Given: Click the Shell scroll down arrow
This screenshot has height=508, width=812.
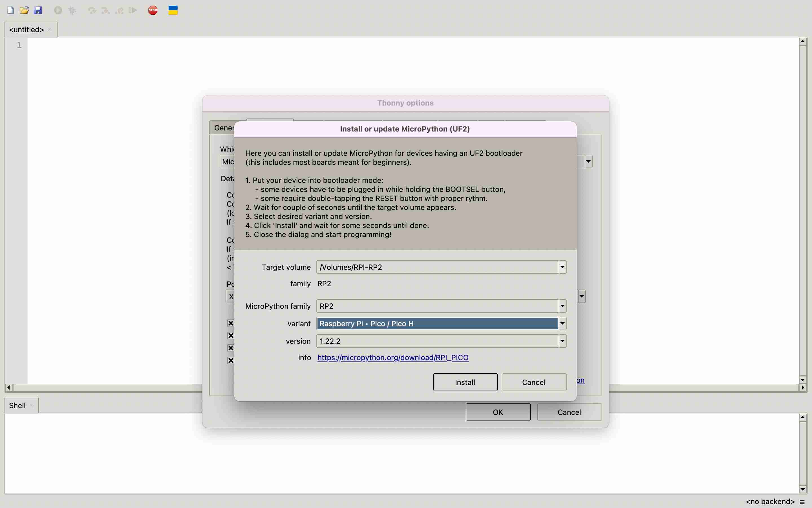Looking at the screenshot, I should pyautogui.click(x=803, y=490).
